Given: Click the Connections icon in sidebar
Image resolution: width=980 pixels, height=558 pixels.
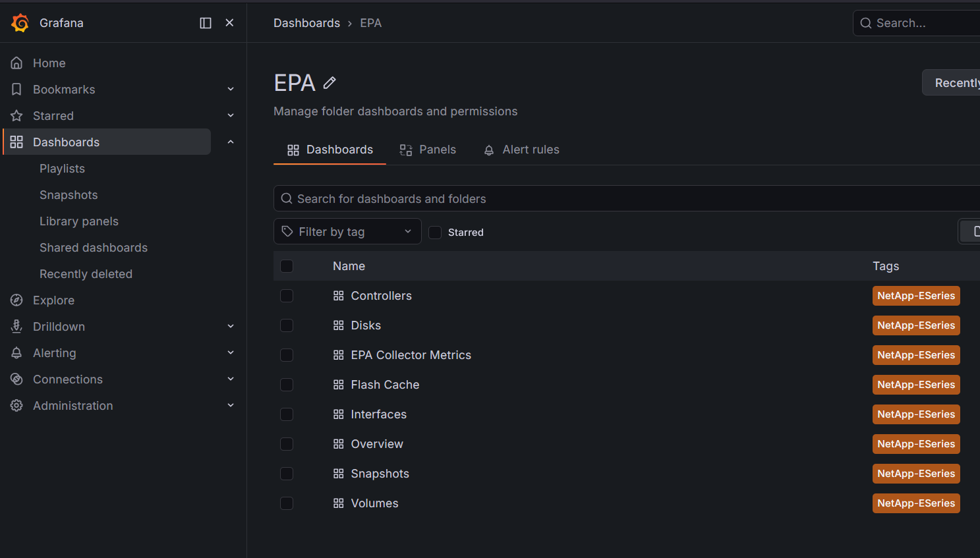Looking at the screenshot, I should 16,379.
